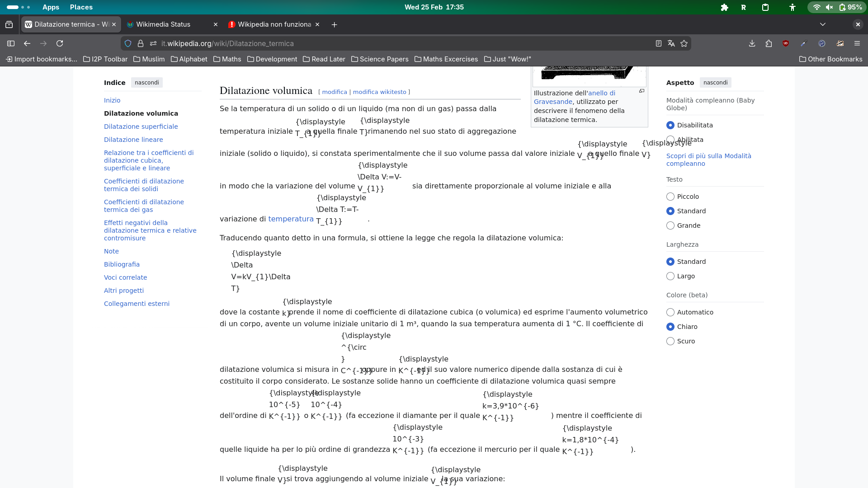Collapse the Indice panel with nascondi
The height and width of the screenshot is (488, 868).
pos(147,82)
